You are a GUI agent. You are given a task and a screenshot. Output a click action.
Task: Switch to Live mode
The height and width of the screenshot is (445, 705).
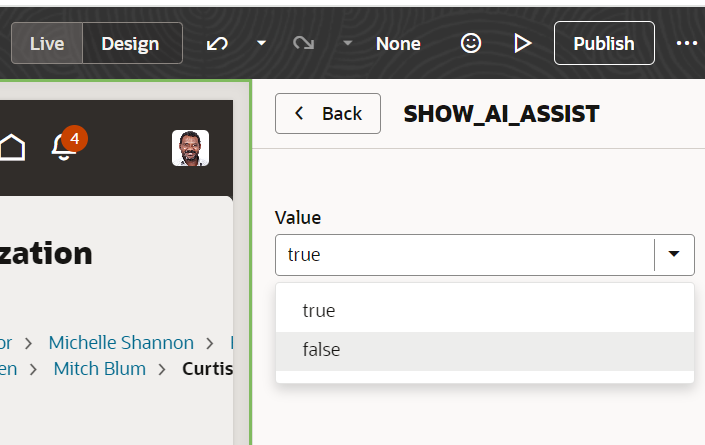pyautogui.click(x=47, y=44)
